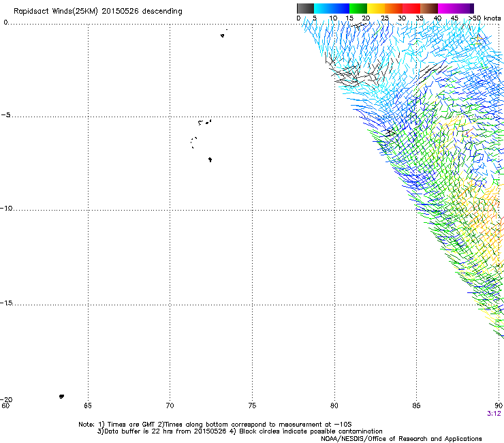The image size is (504, 443).
Task: Click the magenta 40-45 knots color segment
Action: (x=447, y=8)
